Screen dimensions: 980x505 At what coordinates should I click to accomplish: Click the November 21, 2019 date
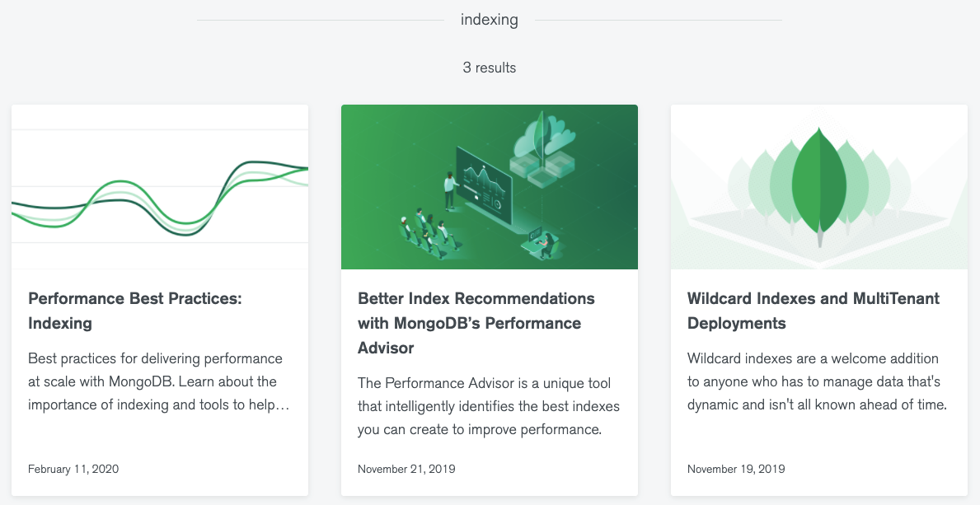406,469
